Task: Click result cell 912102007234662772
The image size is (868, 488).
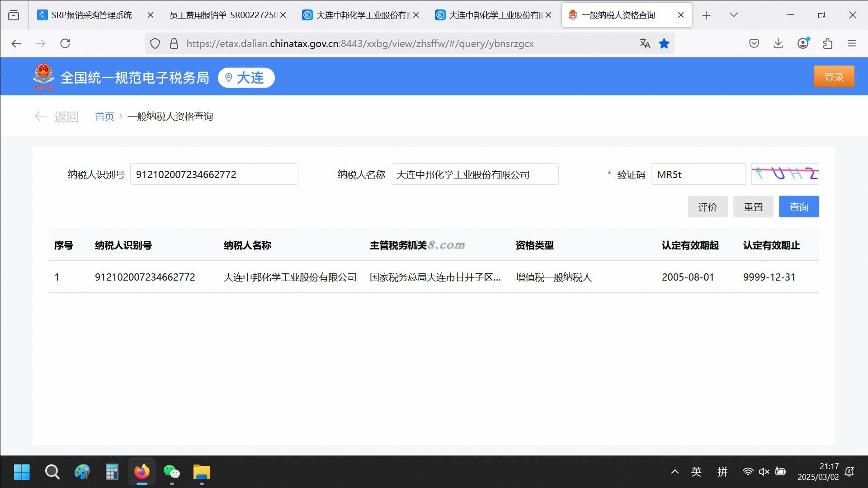Action: 145,277
